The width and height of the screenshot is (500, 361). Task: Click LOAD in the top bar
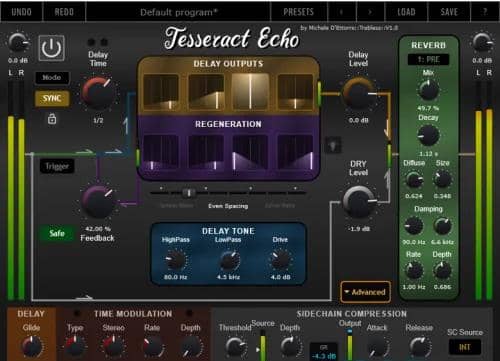(406, 12)
